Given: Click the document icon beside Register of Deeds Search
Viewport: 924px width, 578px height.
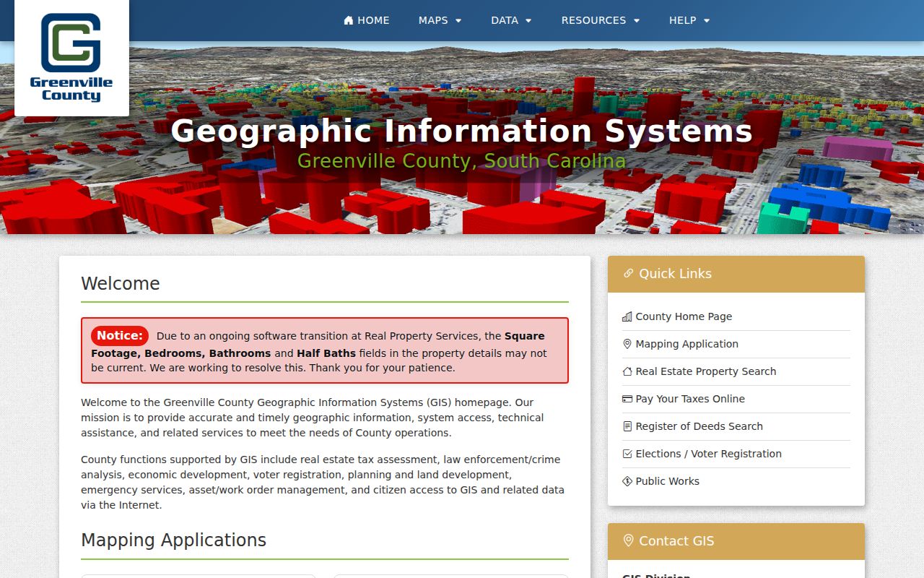Looking at the screenshot, I should pyautogui.click(x=627, y=426).
